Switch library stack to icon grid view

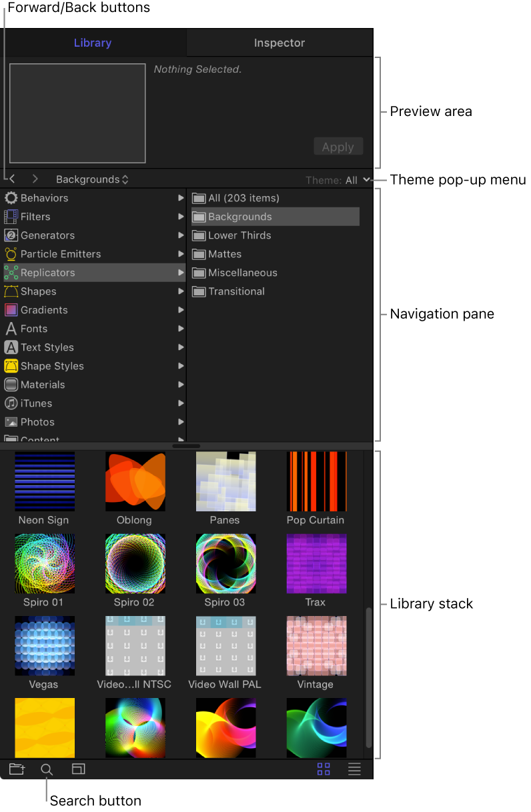324,769
